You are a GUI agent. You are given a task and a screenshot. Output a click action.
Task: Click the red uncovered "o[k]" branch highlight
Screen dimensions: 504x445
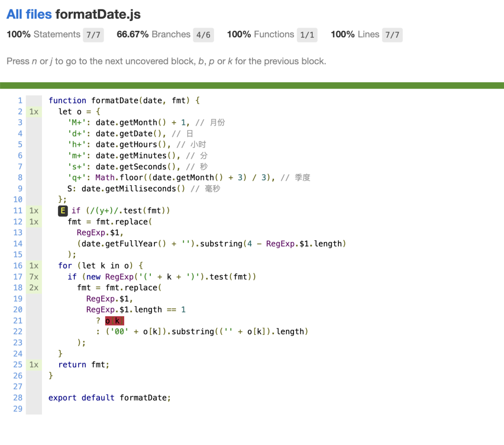(x=114, y=320)
